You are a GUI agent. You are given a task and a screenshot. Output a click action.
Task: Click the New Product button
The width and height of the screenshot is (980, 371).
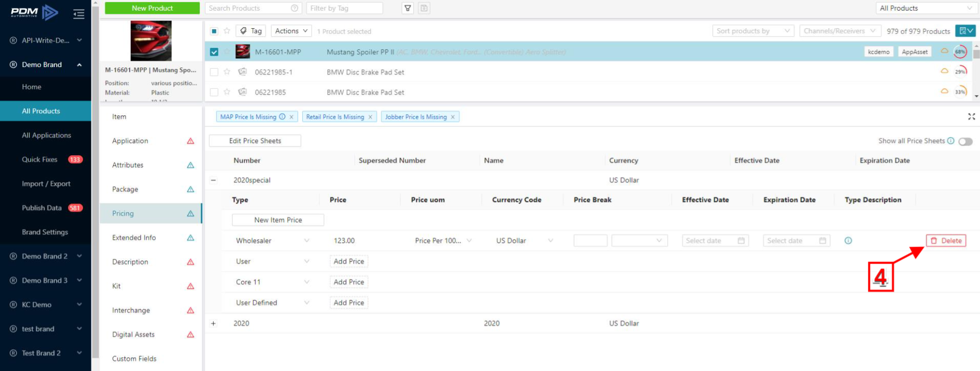(152, 8)
